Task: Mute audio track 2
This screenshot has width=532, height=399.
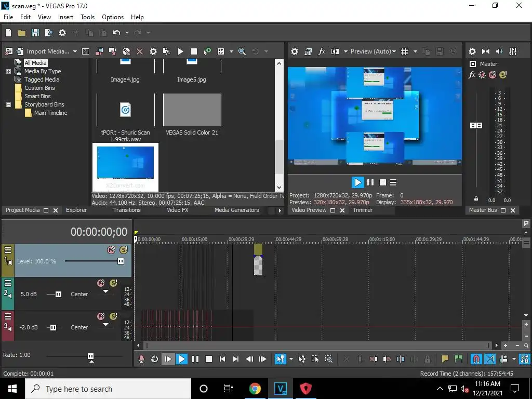Action: (x=101, y=283)
